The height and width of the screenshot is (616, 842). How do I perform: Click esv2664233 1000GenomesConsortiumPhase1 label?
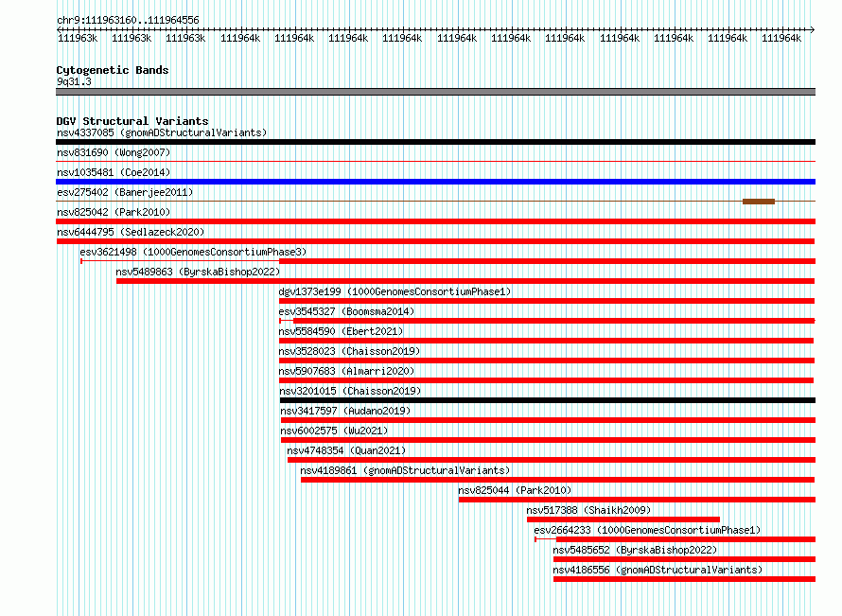(x=647, y=530)
